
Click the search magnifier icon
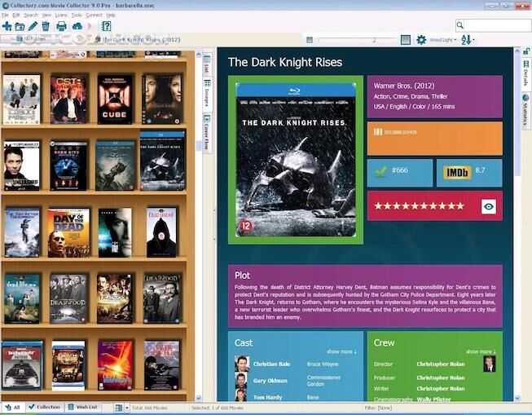tap(459, 25)
